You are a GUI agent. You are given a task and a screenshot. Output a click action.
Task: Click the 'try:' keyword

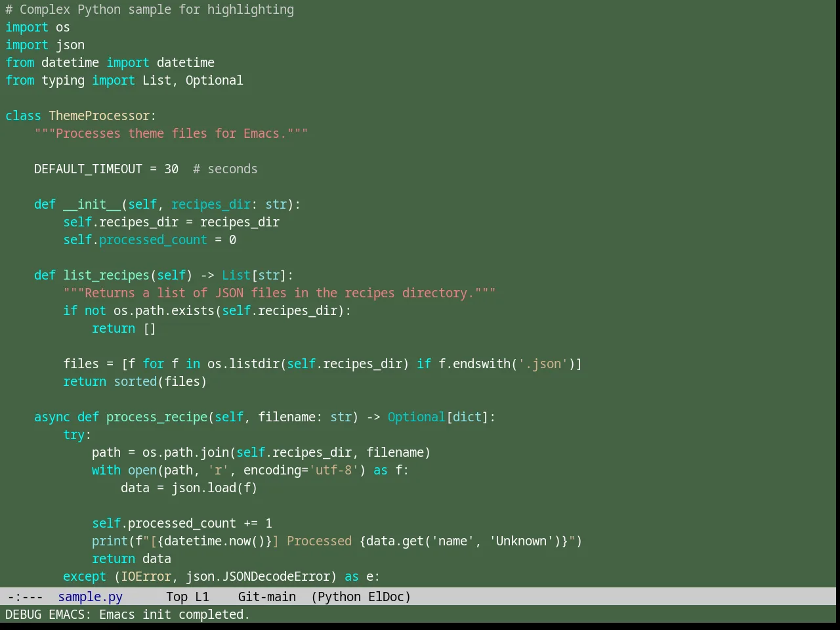[77, 434]
